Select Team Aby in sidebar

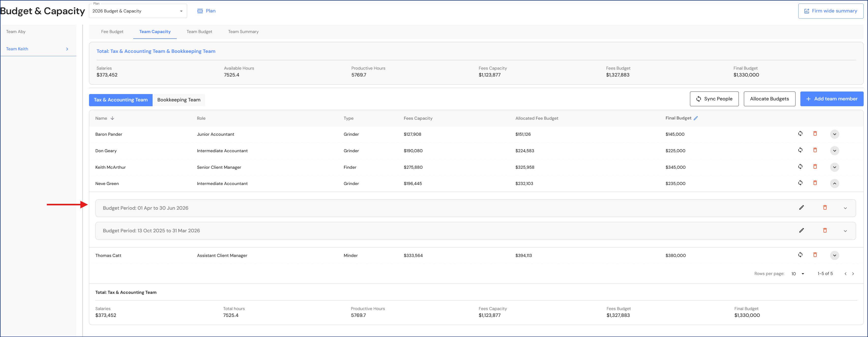click(16, 32)
